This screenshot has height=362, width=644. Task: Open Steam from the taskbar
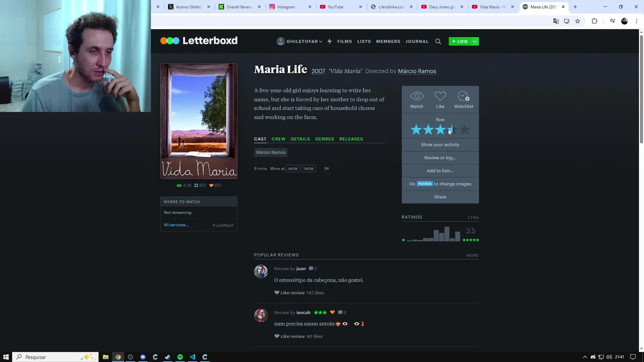pos(168,357)
